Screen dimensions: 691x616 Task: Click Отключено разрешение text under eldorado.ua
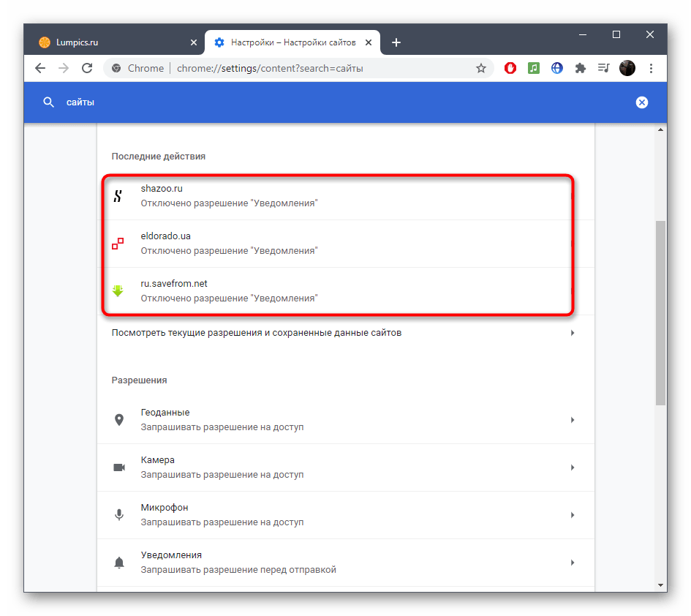[229, 250]
